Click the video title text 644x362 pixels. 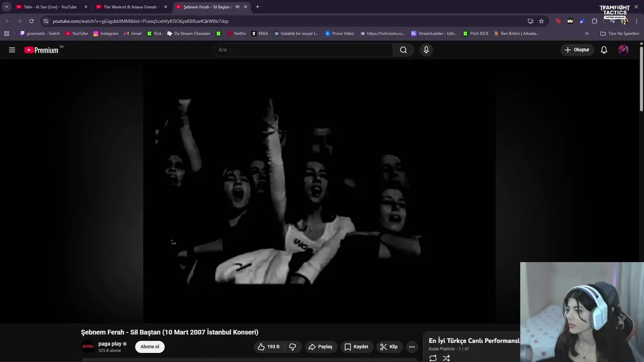170,332
